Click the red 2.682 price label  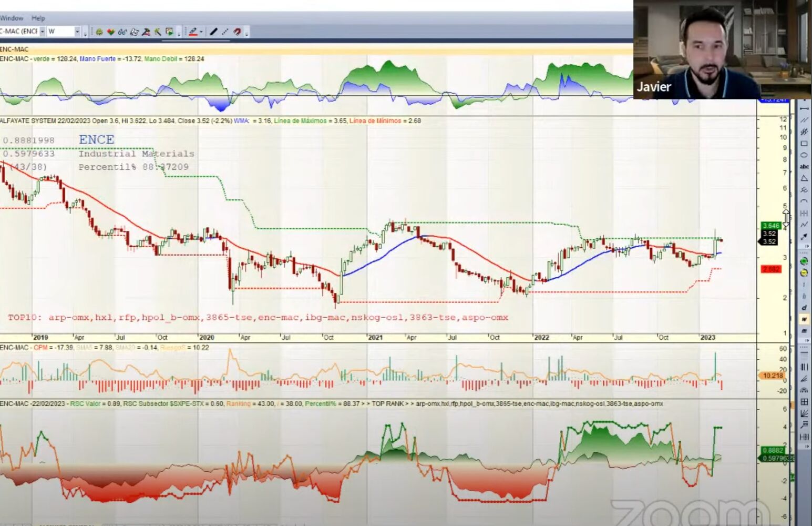coord(771,269)
